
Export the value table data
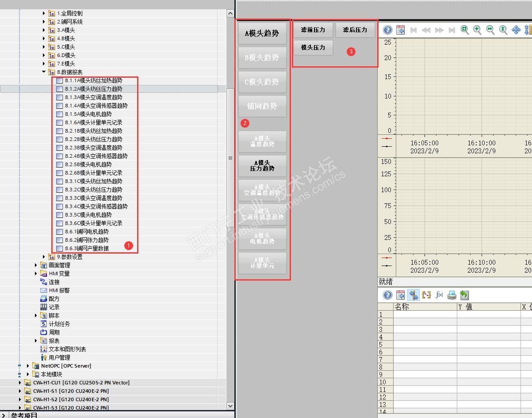pyautogui.click(x=464, y=295)
